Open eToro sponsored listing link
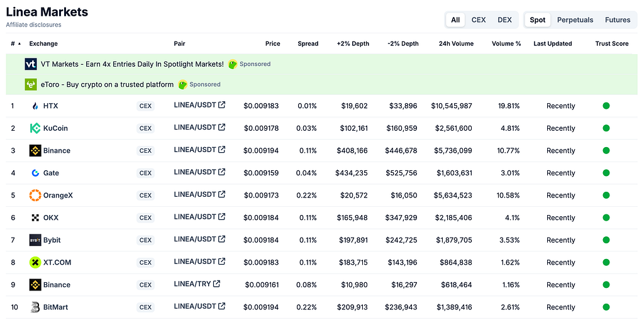644x325 pixels. point(107,84)
